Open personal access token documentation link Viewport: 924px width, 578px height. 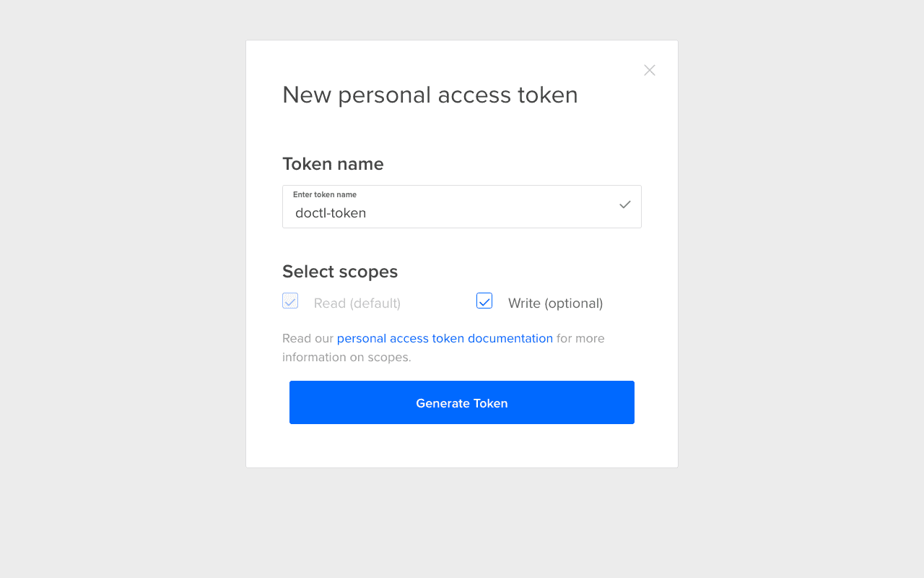[445, 338]
